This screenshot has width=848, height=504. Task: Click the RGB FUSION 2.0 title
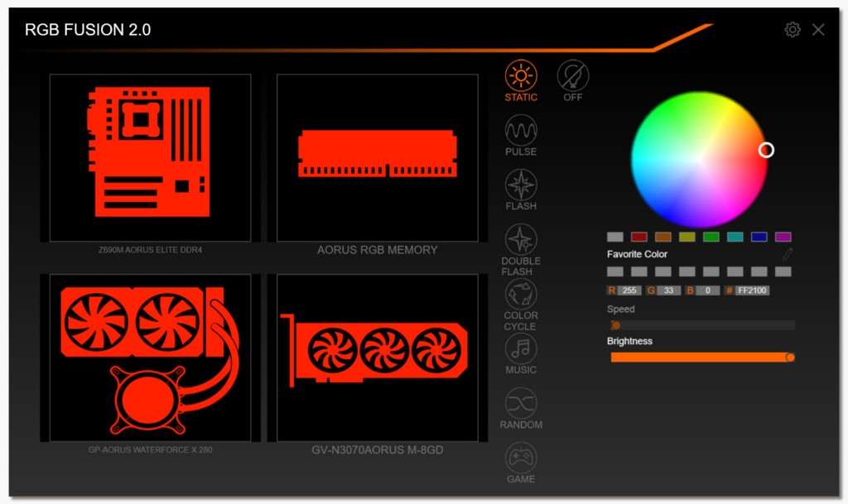88,30
